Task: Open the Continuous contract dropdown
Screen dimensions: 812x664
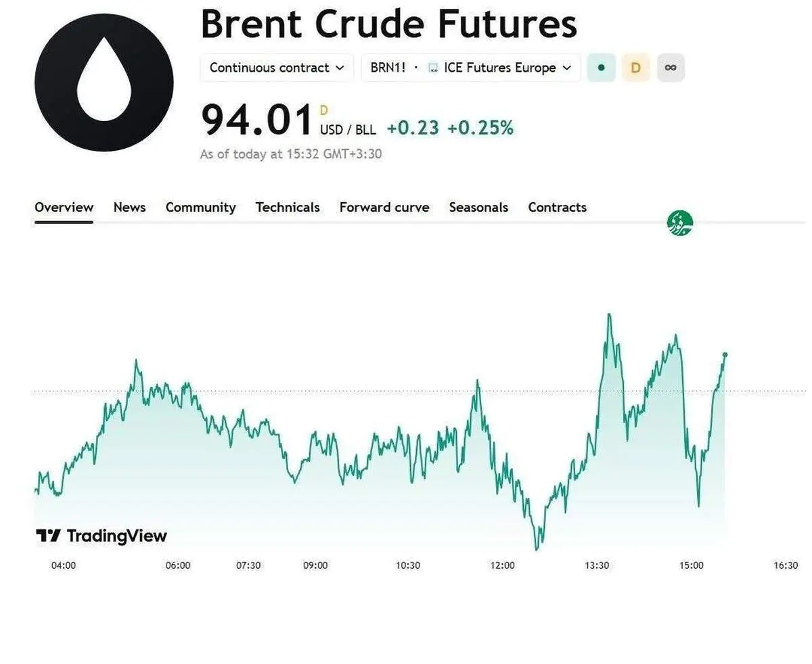Action: pos(277,68)
